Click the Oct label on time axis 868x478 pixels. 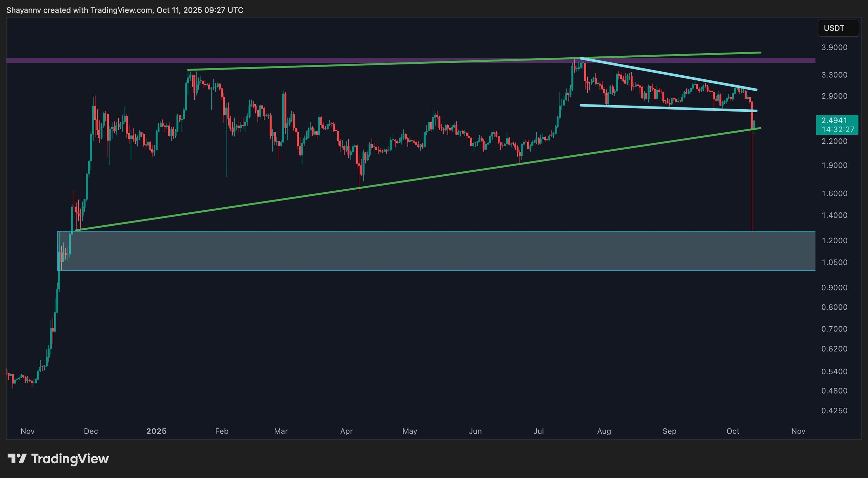pos(733,431)
